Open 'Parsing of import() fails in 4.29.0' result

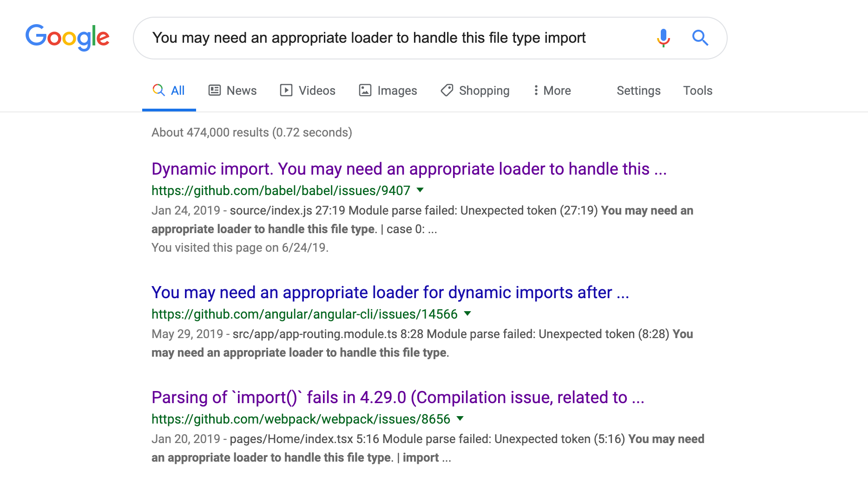pos(398,398)
